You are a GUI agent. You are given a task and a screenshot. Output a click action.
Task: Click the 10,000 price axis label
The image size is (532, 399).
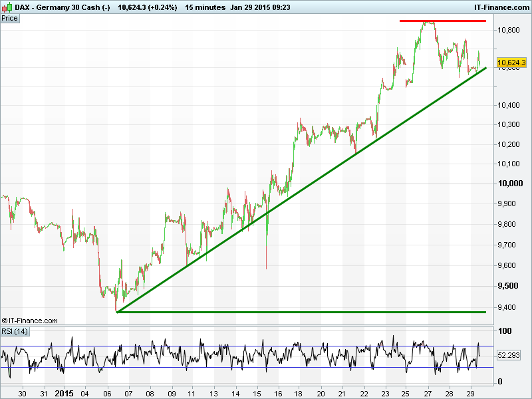tap(510, 184)
